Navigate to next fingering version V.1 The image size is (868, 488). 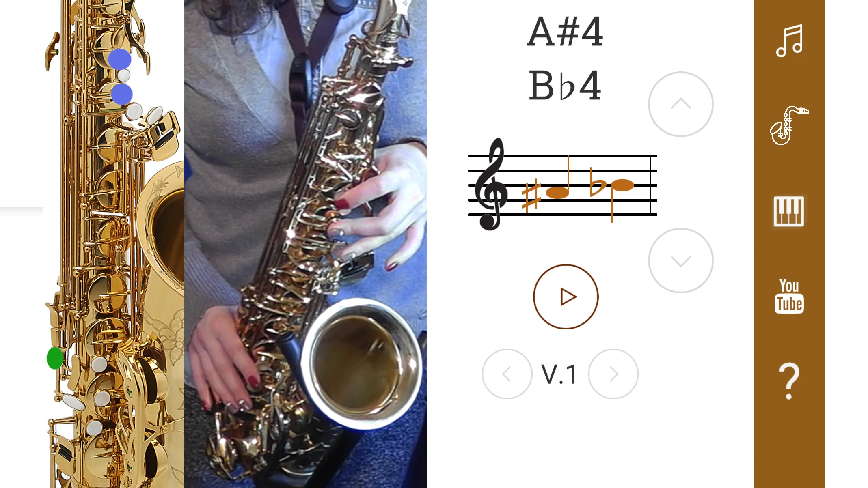(613, 374)
